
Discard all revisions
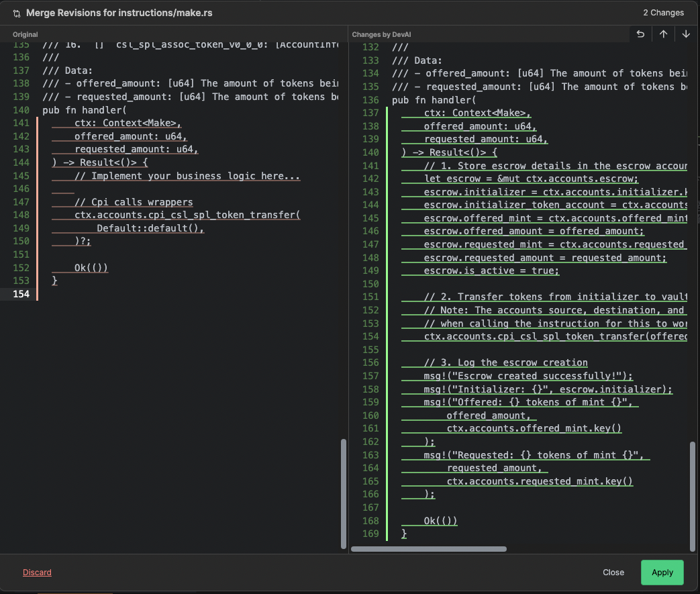point(37,572)
